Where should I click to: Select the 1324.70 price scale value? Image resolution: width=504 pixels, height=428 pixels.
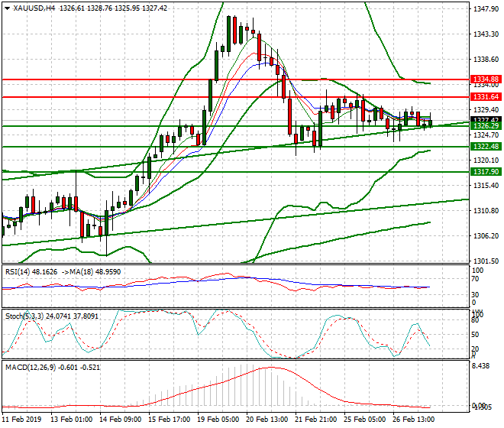point(486,135)
